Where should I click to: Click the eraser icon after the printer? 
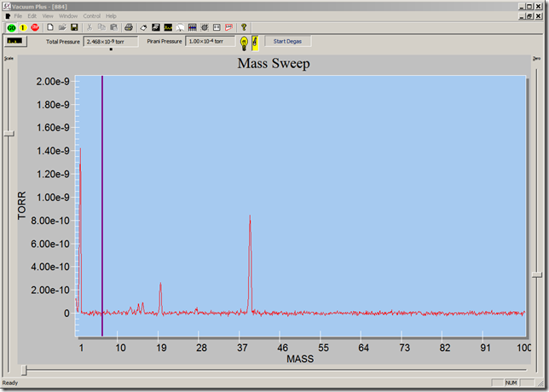coord(143,27)
